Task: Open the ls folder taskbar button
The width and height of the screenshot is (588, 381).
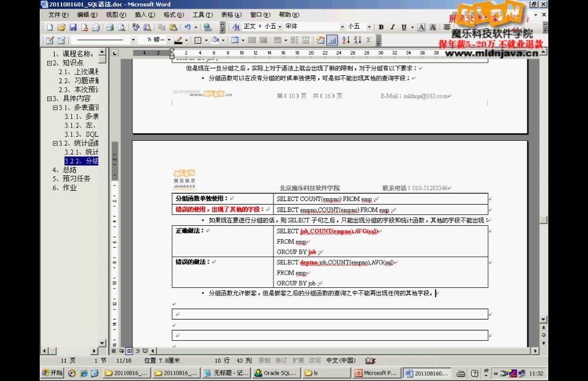Action: [x=326, y=373]
